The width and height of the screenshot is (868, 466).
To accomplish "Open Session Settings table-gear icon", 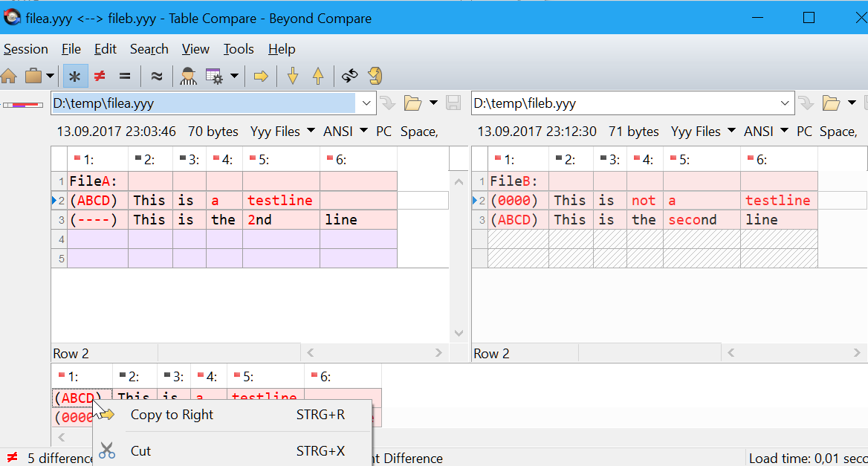I will [214, 76].
